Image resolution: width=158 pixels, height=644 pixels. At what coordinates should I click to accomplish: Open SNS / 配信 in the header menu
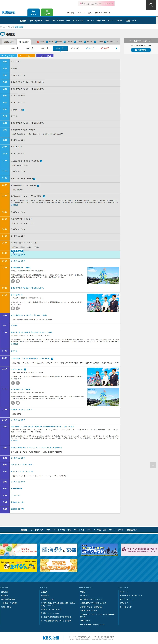pos(70,13)
